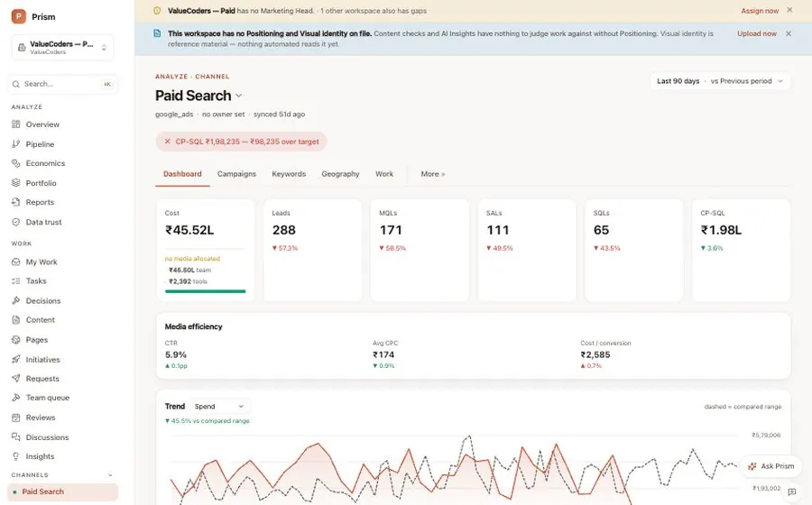The image size is (812, 505).
Task: Open Content via its document icon
Action: pyautogui.click(x=16, y=320)
